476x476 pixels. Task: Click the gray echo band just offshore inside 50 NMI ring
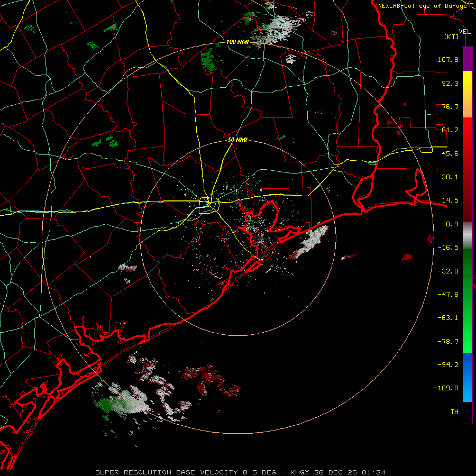[308, 242]
